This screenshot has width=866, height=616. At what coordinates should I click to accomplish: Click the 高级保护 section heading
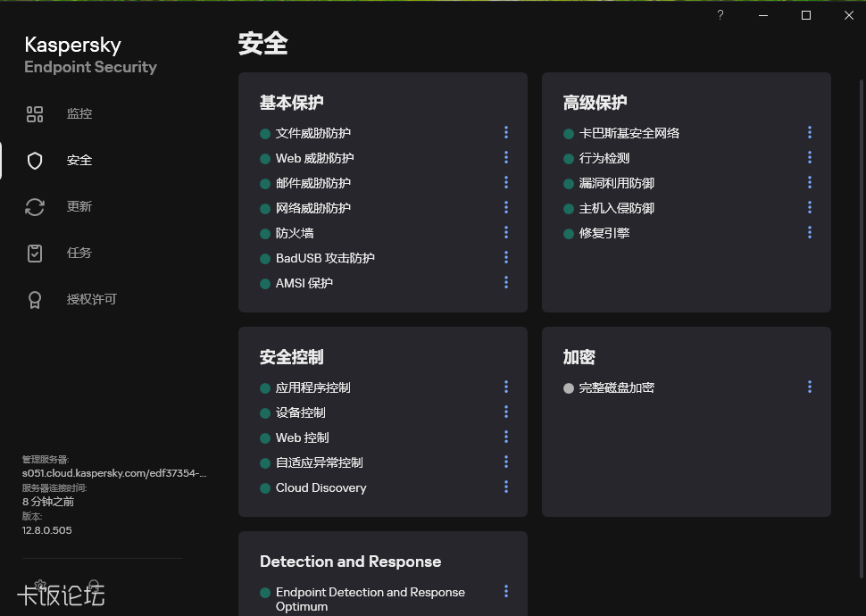click(595, 103)
